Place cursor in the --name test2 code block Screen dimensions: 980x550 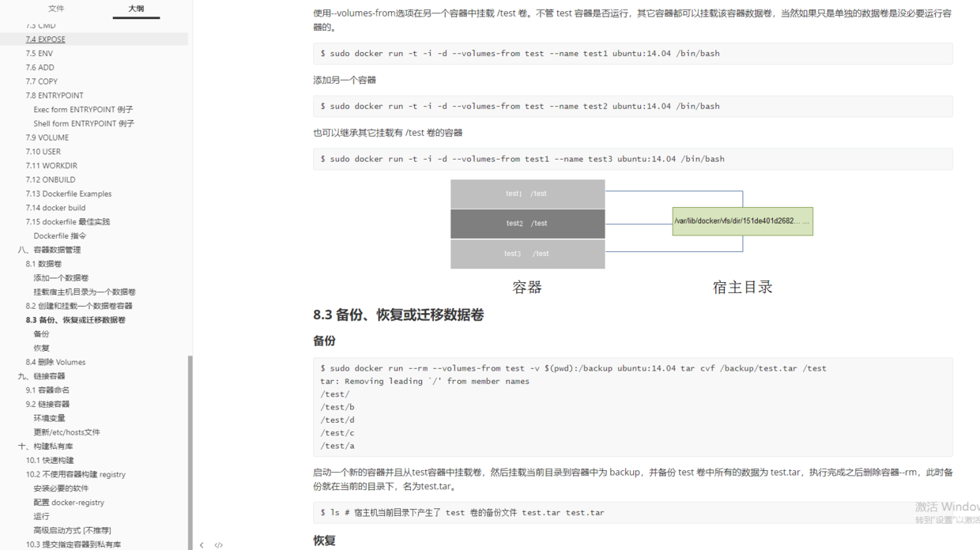click(632, 106)
